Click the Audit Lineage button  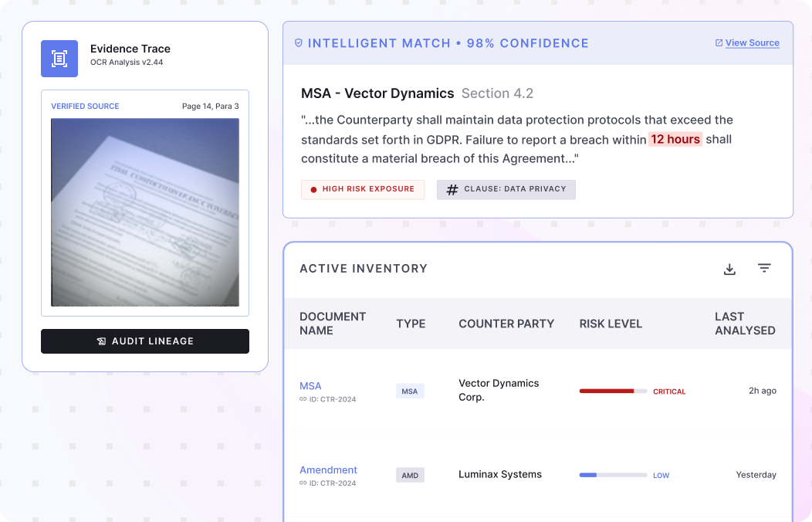145,341
